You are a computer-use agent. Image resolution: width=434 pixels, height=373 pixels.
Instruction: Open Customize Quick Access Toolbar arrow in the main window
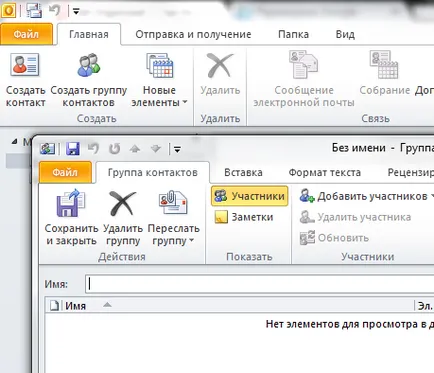(x=76, y=11)
